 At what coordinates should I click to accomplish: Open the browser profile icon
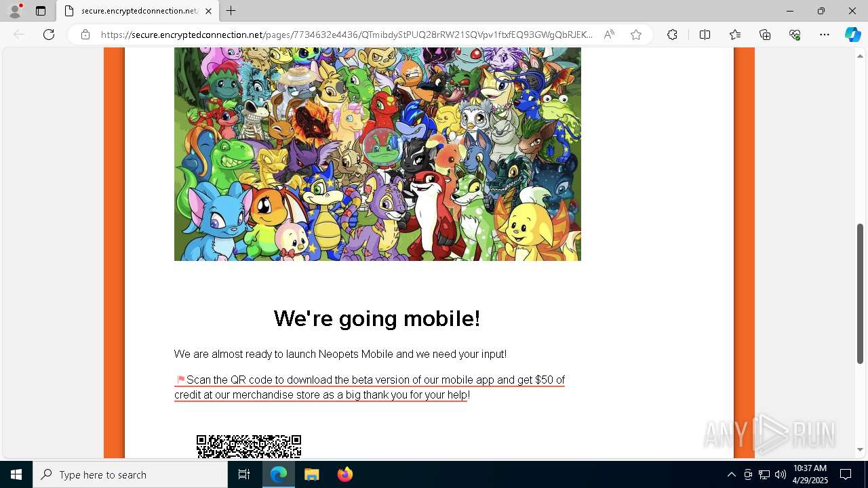click(x=15, y=11)
